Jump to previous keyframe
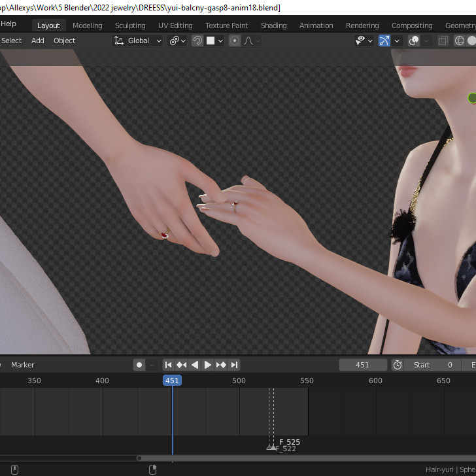476x476 pixels. (x=181, y=365)
